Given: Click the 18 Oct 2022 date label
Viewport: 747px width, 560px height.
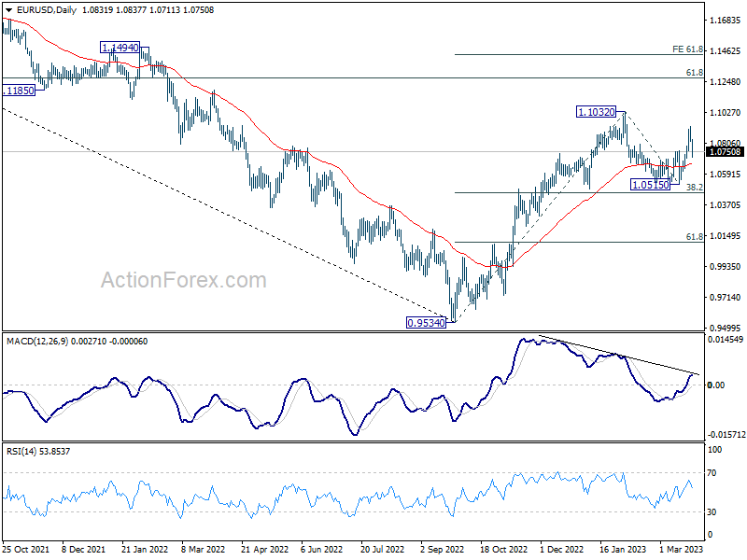Looking at the screenshot, I should [x=503, y=549].
